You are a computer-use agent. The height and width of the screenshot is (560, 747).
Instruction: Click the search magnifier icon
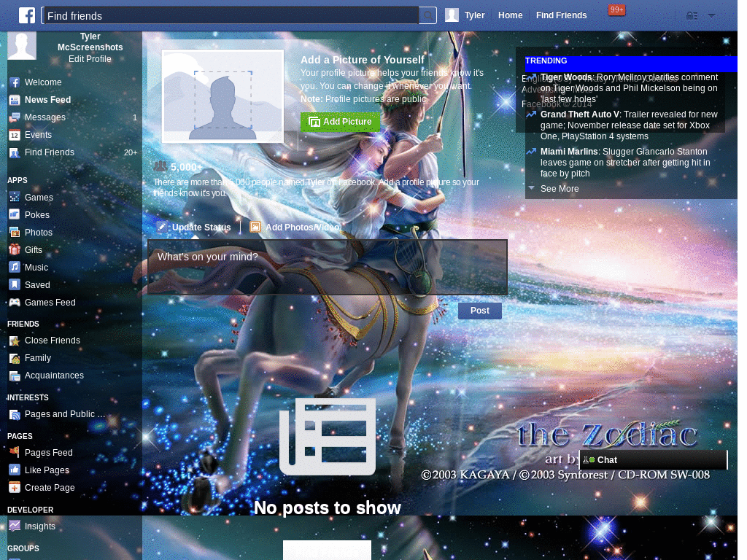pos(428,16)
